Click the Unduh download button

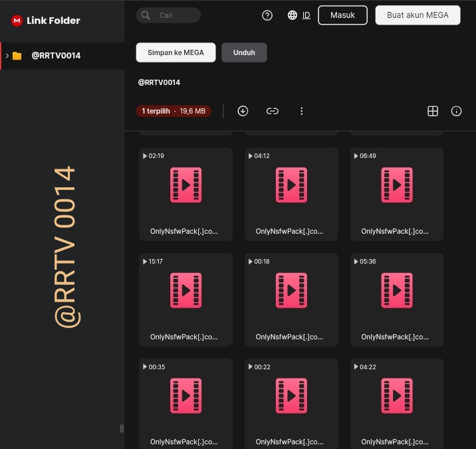click(x=244, y=52)
